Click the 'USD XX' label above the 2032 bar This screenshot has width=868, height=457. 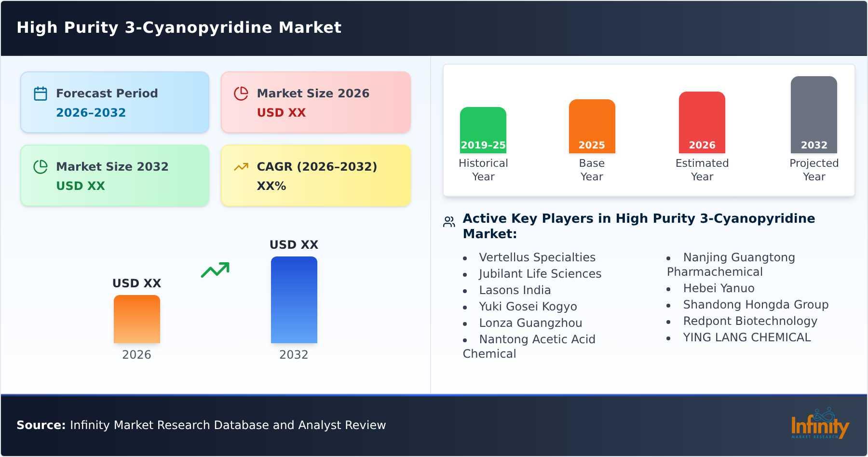(x=294, y=245)
